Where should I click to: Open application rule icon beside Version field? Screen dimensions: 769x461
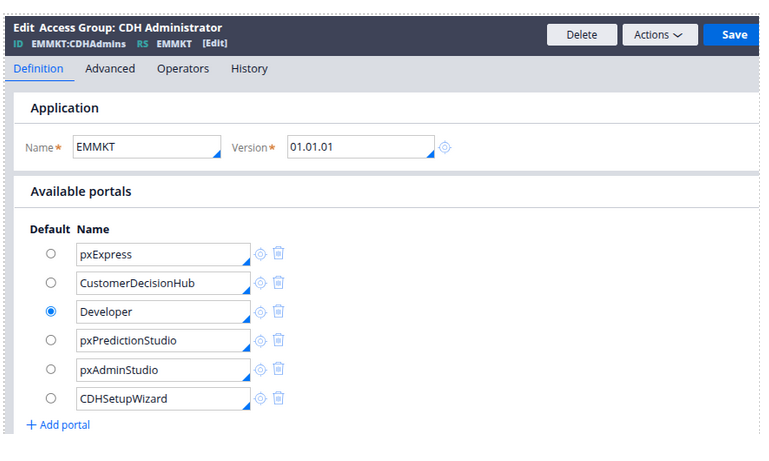(x=445, y=147)
